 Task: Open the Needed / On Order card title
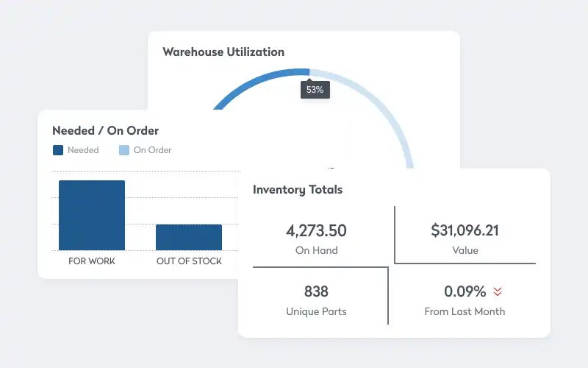[x=105, y=131]
